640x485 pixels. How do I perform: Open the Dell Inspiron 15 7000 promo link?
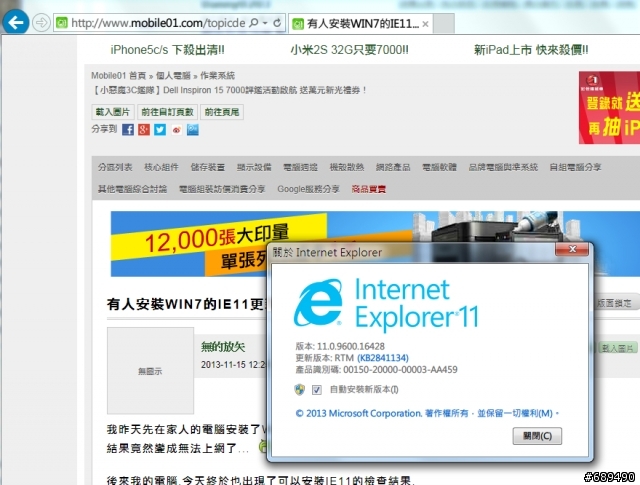click(229, 90)
